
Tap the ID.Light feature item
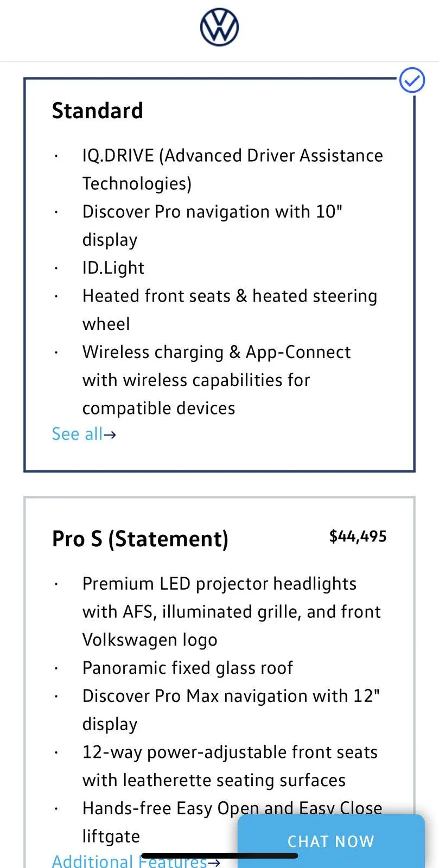(x=113, y=267)
